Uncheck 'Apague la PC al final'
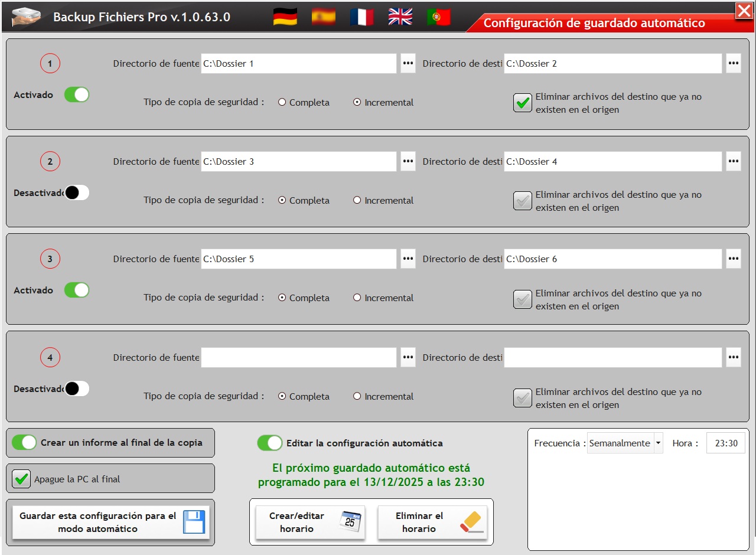The image size is (756, 555). pyautogui.click(x=22, y=479)
